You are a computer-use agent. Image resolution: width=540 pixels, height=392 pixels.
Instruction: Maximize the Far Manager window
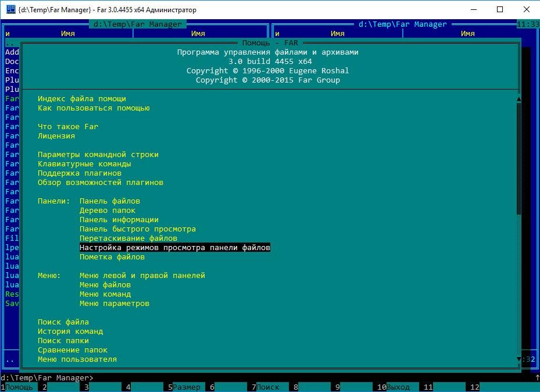[500, 9]
